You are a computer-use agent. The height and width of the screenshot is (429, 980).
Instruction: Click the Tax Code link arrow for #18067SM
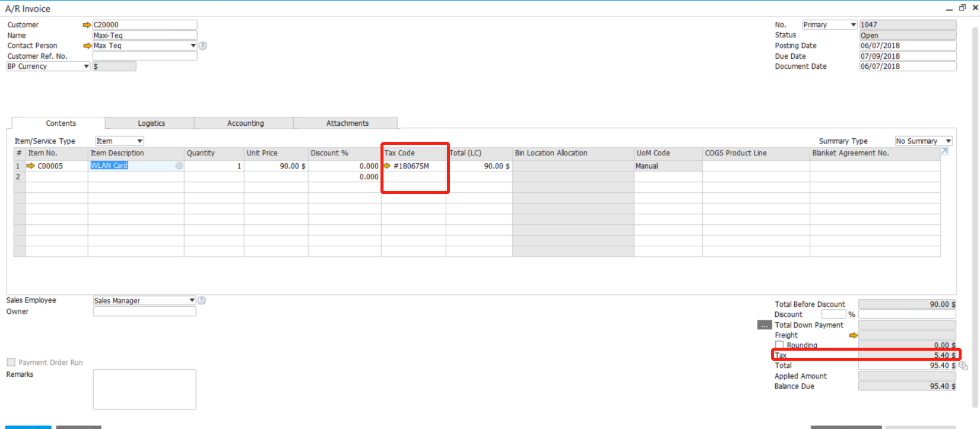click(387, 166)
